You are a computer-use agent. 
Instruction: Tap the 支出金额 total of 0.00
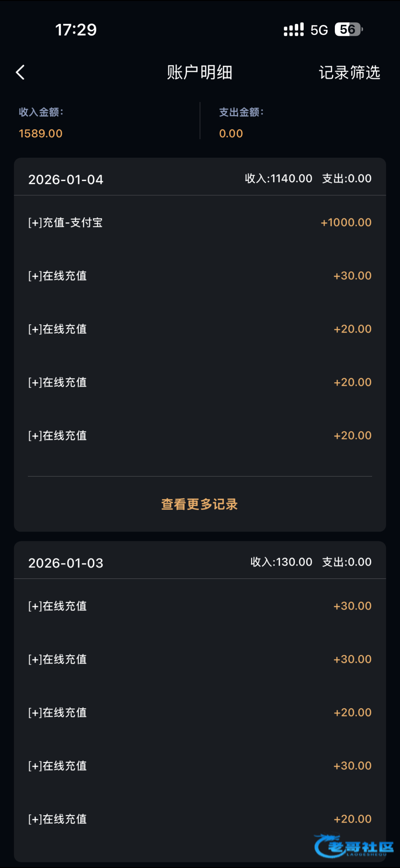point(231,133)
